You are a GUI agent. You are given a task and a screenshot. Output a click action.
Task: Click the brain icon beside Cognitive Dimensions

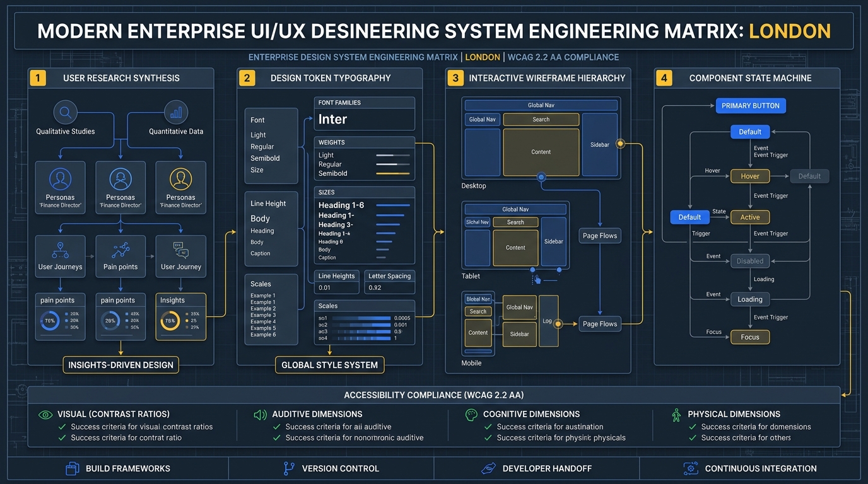471,415
